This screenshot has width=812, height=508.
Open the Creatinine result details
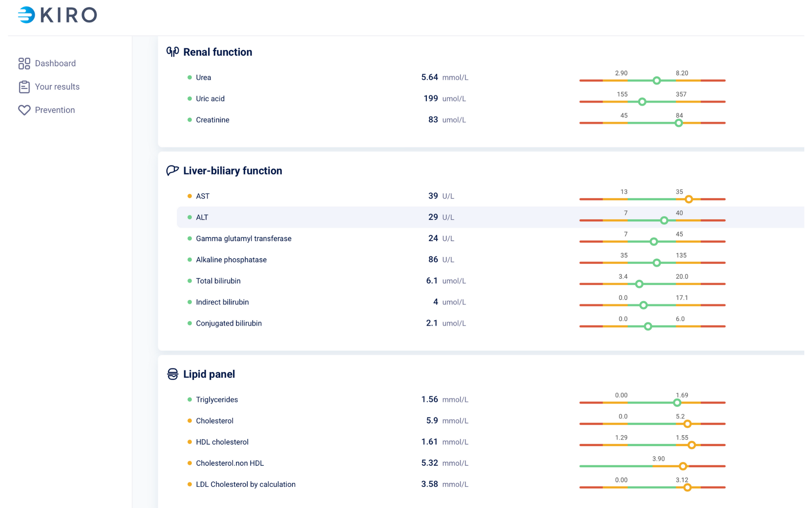point(212,120)
